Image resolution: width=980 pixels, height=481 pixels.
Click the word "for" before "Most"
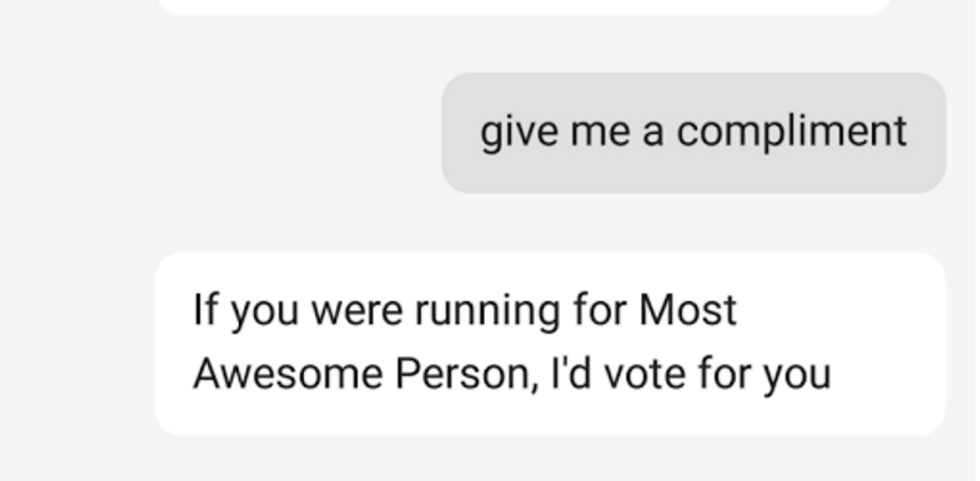[600, 310]
